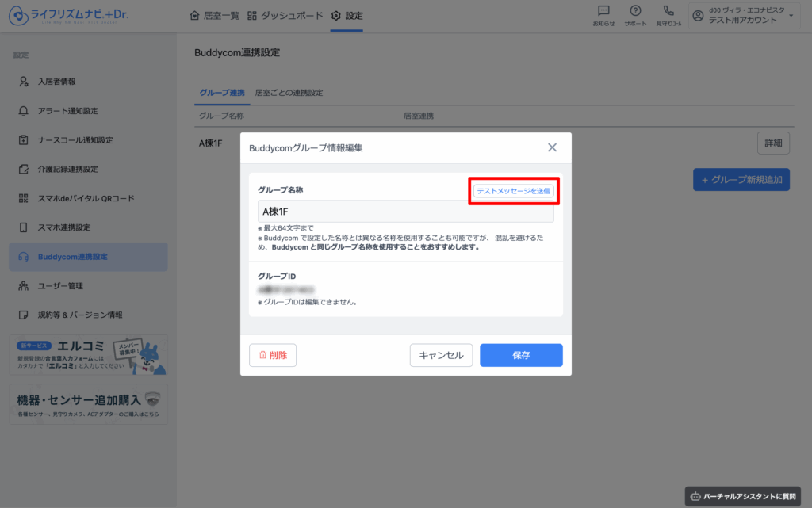Click the Buddycom連携設定 headset icon

tap(23, 257)
